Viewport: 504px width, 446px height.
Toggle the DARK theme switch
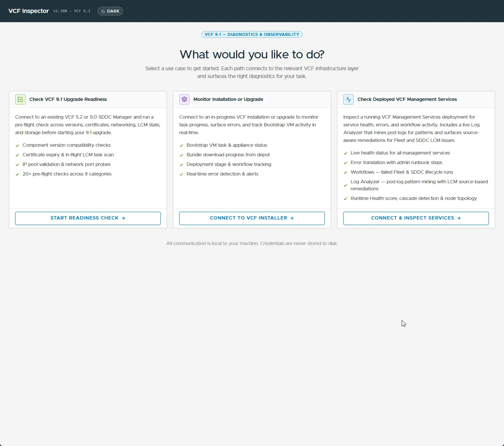(110, 11)
